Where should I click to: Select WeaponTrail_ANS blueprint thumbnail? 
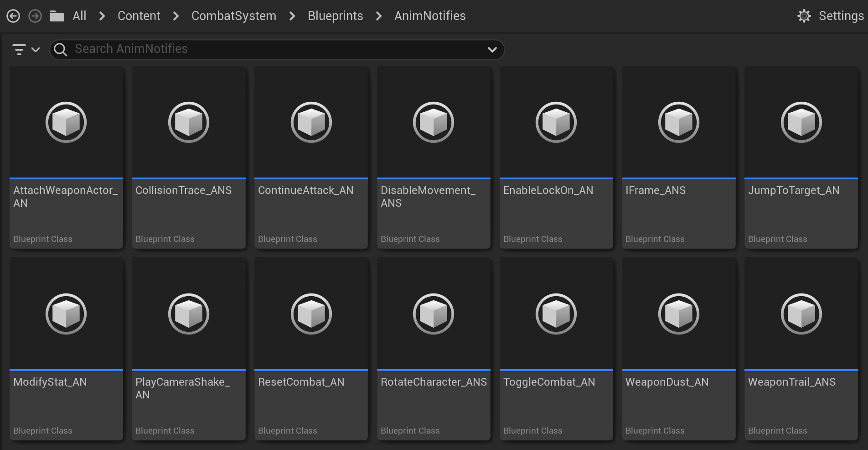801,314
